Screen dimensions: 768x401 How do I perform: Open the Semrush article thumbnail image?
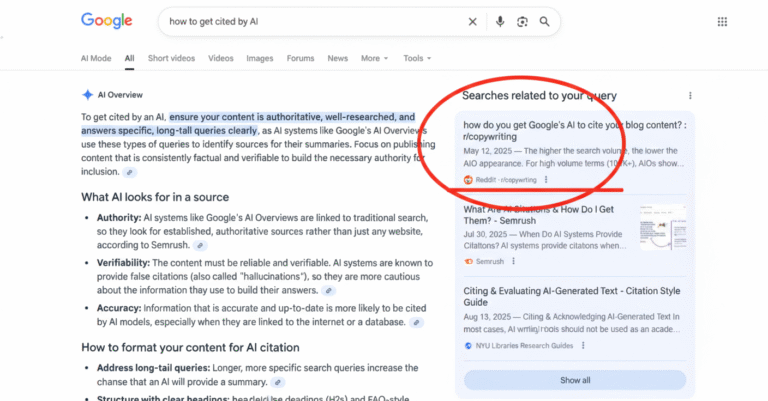[663, 227]
